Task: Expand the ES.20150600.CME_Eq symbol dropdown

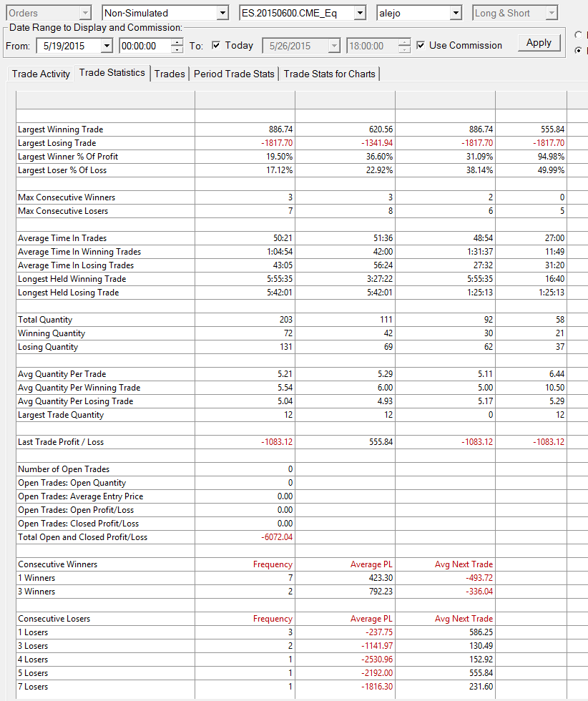Action: pyautogui.click(x=360, y=13)
